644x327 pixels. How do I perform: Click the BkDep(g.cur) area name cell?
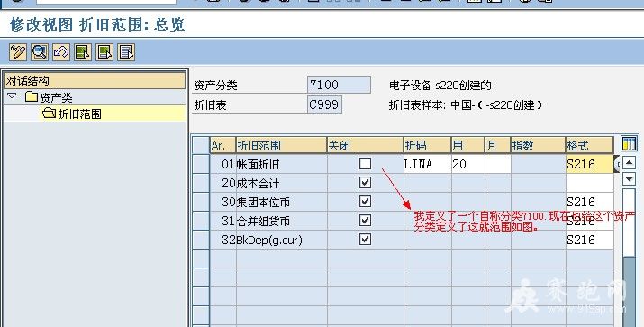pyautogui.click(x=281, y=240)
